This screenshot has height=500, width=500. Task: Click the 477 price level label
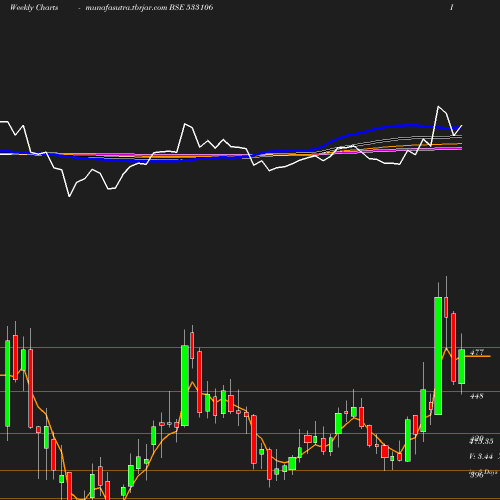477,352
